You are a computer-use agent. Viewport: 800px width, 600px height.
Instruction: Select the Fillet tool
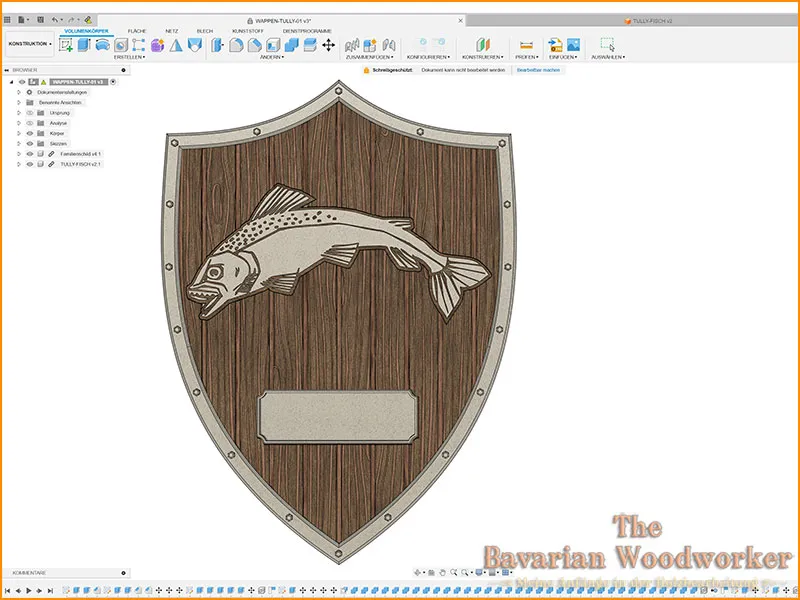coord(236,45)
